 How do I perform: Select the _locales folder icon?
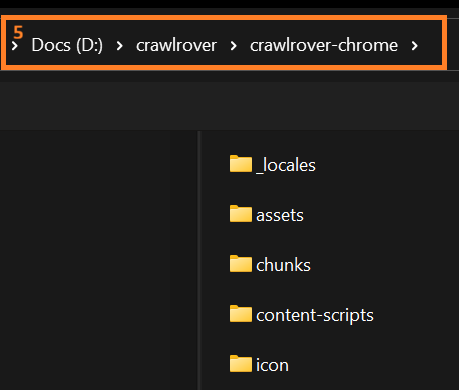click(241, 164)
